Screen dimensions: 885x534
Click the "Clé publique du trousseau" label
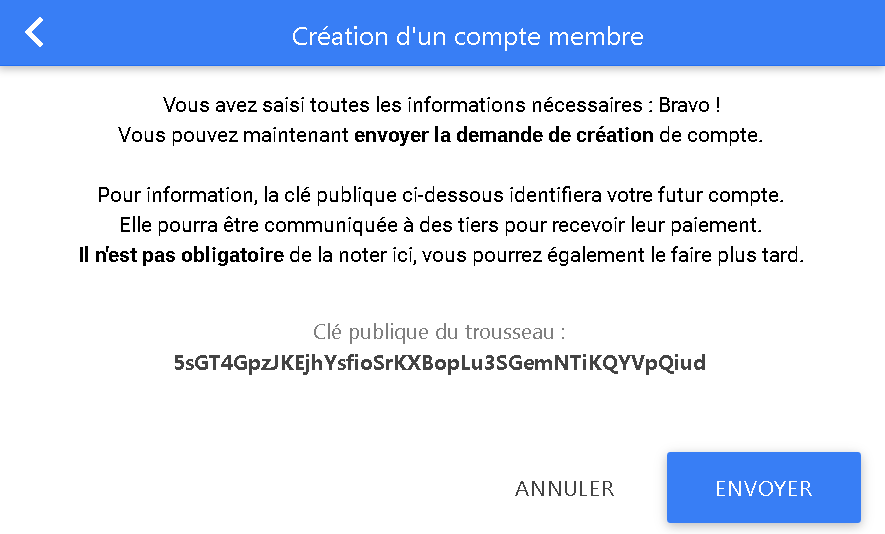pyautogui.click(x=440, y=332)
